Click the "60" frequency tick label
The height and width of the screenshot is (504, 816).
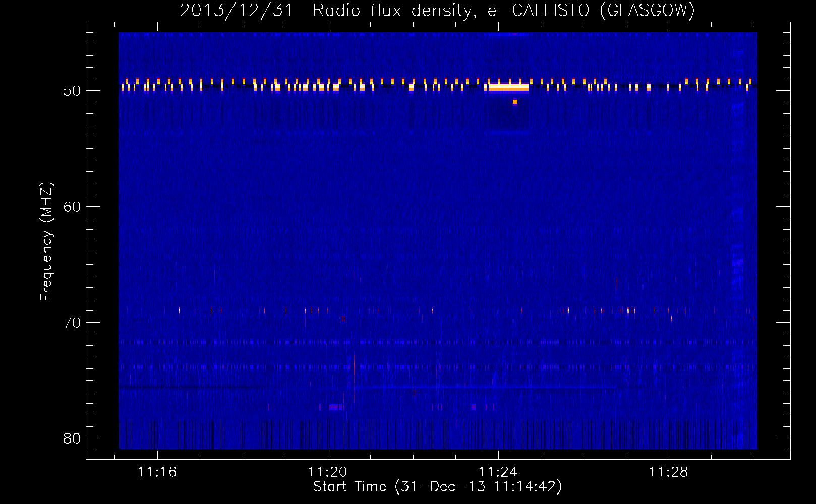pos(72,207)
